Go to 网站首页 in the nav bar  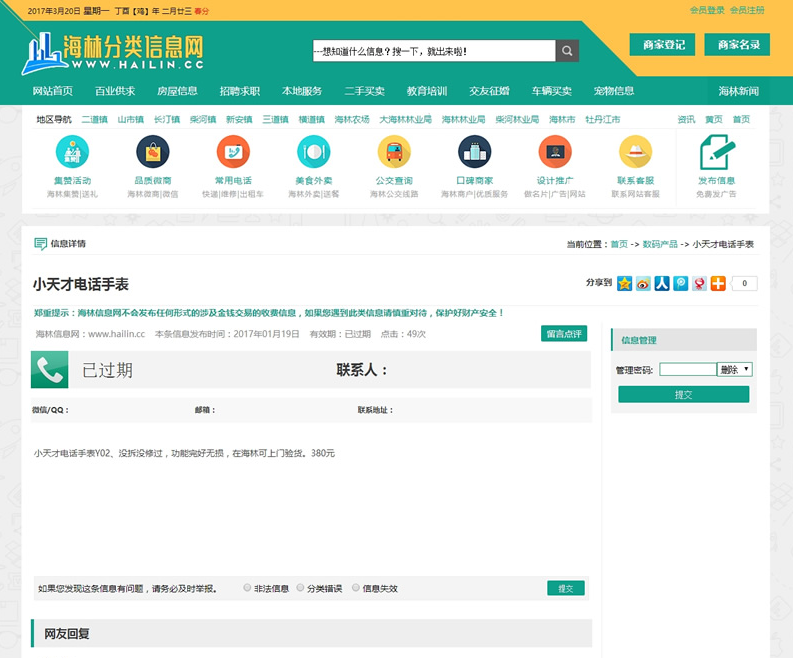click(53, 91)
